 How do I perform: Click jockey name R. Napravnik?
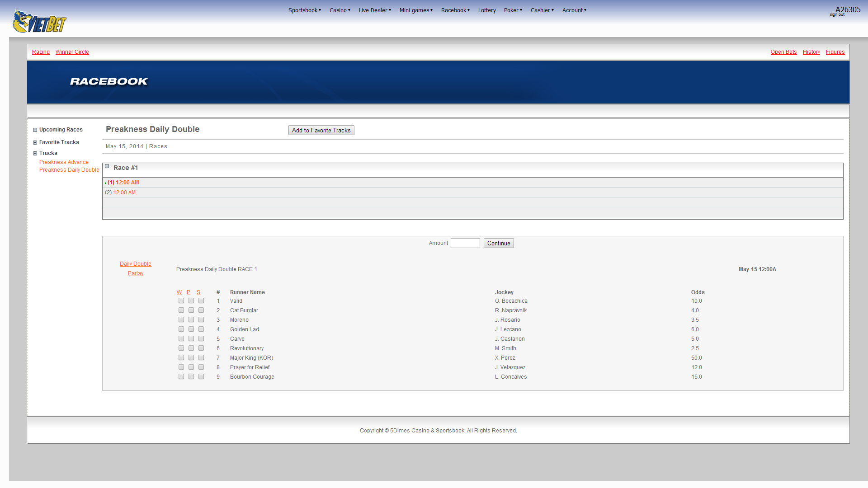click(x=511, y=310)
